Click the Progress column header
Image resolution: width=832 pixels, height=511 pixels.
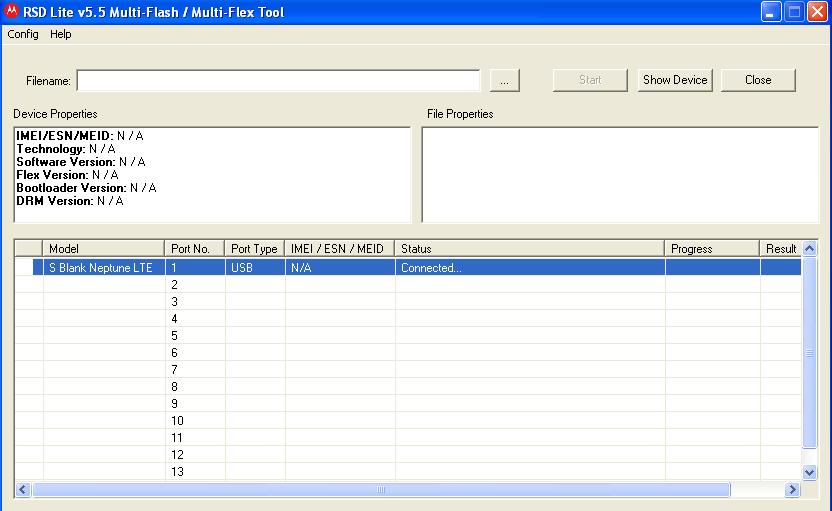(712, 248)
